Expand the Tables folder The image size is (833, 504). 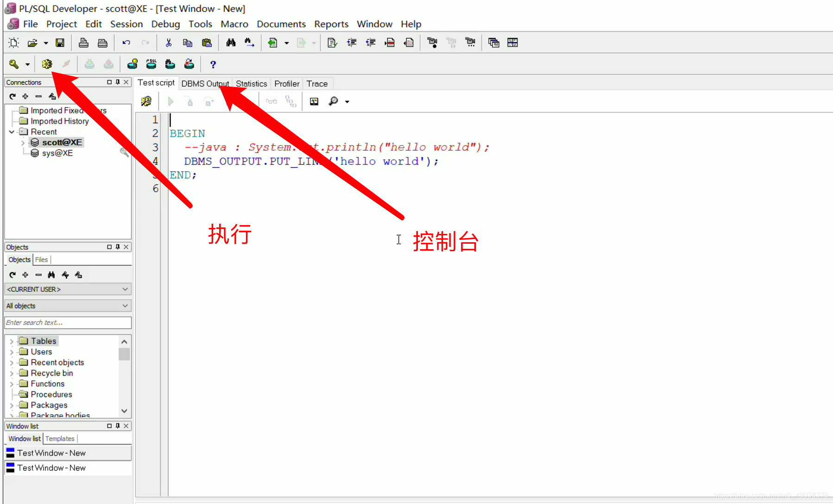pos(12,341)
